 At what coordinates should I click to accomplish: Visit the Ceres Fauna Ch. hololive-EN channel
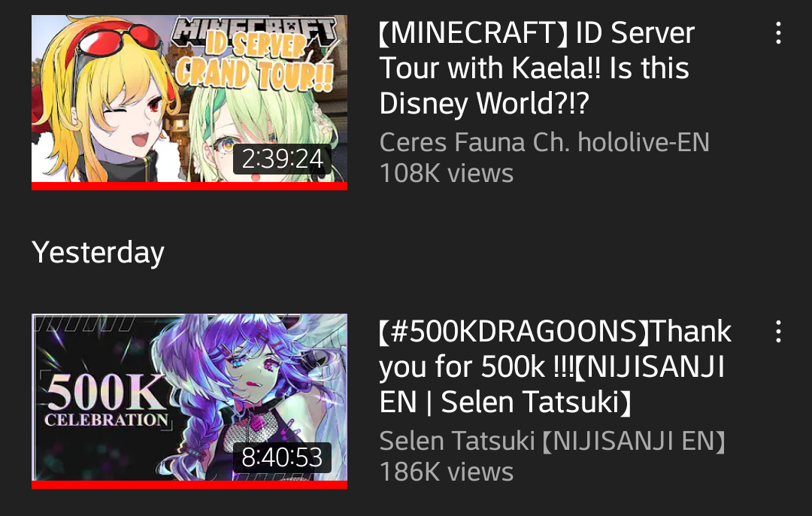544,142
